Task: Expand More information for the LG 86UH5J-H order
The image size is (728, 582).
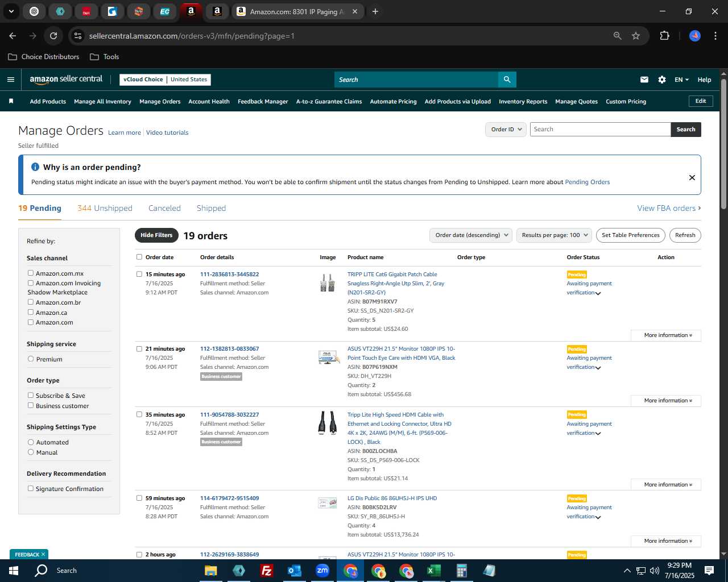Action: 666,541
